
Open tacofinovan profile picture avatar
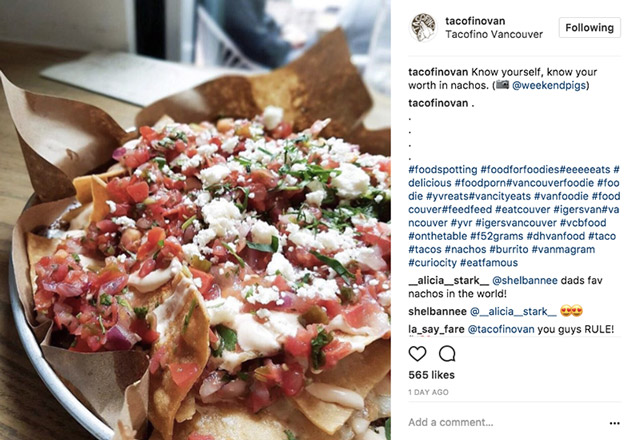point(423,27)
